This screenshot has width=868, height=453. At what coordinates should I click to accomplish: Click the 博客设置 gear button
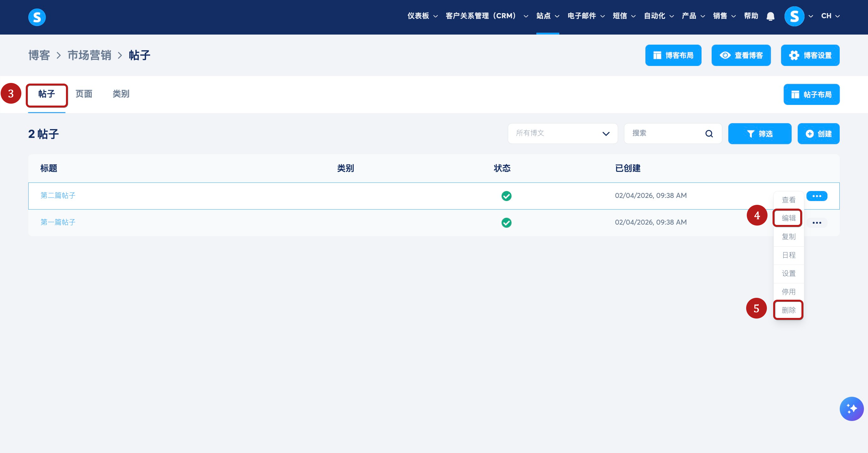[x=810, y=55]
